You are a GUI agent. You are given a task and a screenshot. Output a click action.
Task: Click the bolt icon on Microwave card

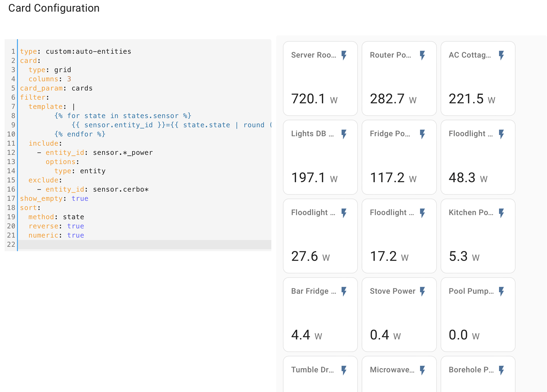click(422, 370)
